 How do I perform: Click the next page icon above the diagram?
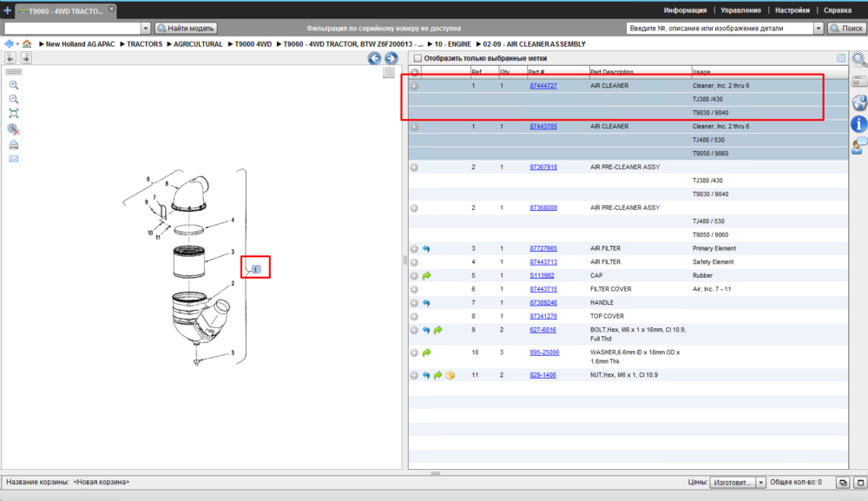pyautogui.click(x=26, y=57)
